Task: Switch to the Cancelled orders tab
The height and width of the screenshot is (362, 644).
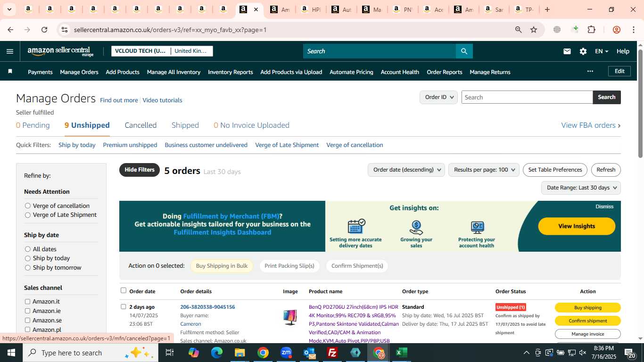Action: [x=140, y=125]
